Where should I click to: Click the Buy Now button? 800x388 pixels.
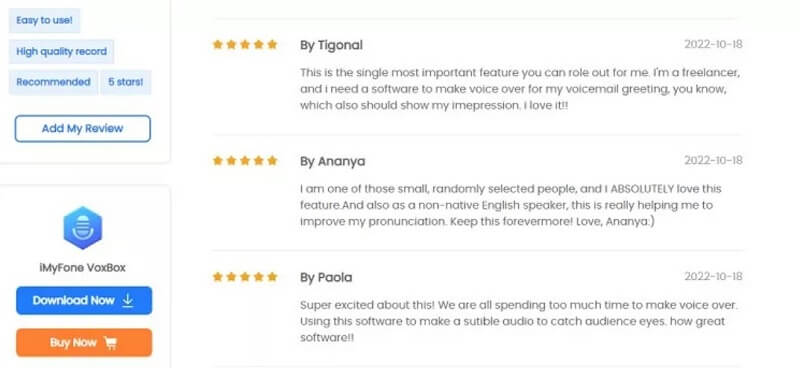[x=84, y=343]
